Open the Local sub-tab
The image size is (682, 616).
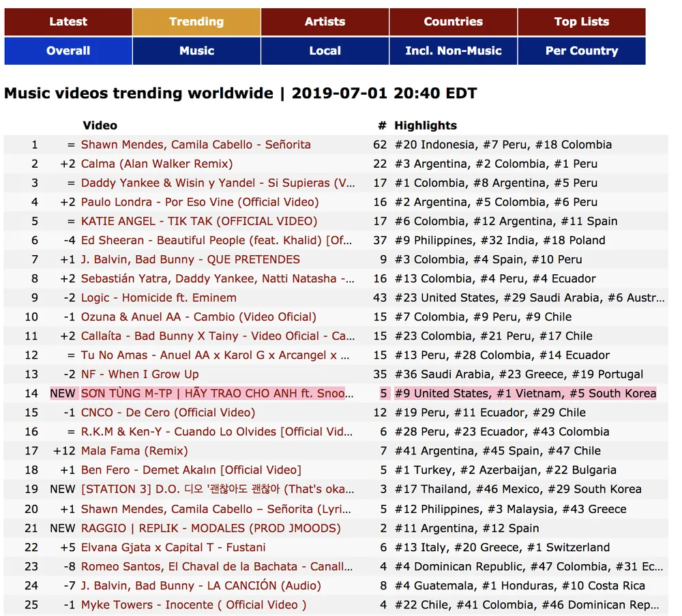click(325, 51)
